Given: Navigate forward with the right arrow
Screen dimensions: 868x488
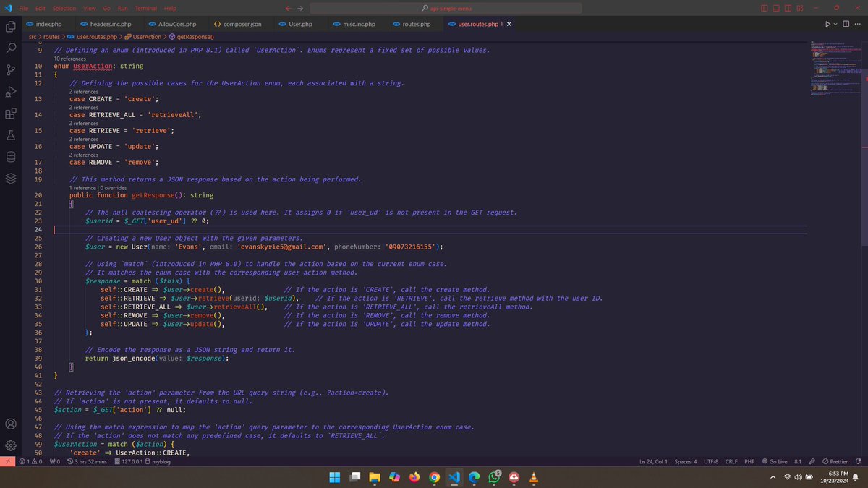Looking at the screenshot, I should pos(299,7).
